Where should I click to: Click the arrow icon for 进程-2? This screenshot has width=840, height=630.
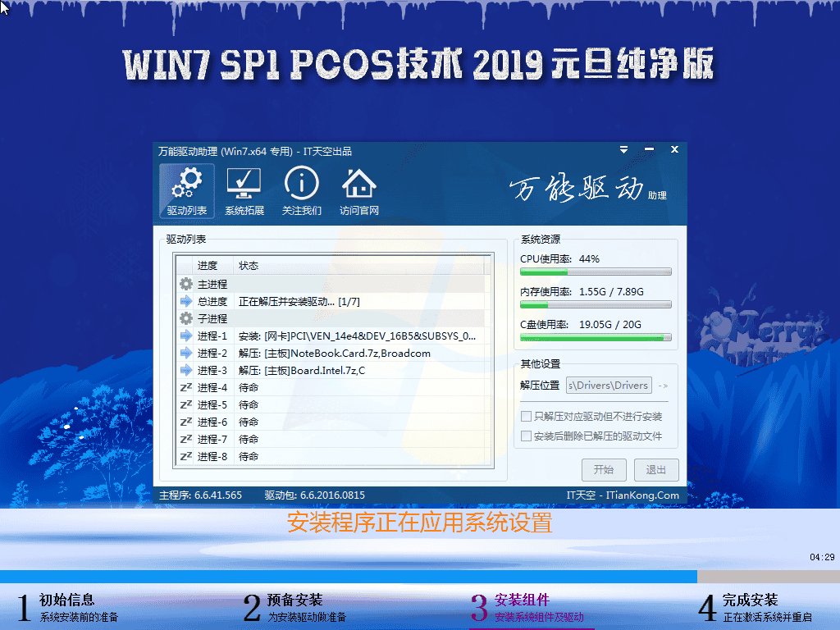pyautogui.click(x=186, y=353)
